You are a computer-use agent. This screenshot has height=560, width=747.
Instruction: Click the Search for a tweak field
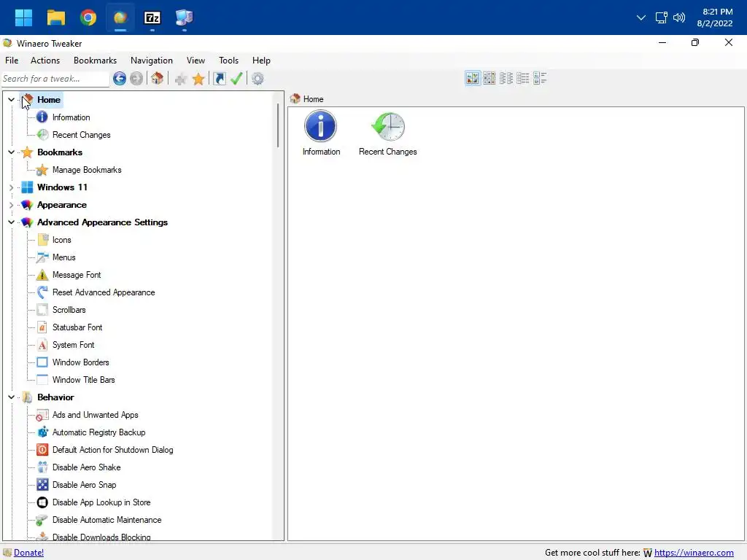55,79
